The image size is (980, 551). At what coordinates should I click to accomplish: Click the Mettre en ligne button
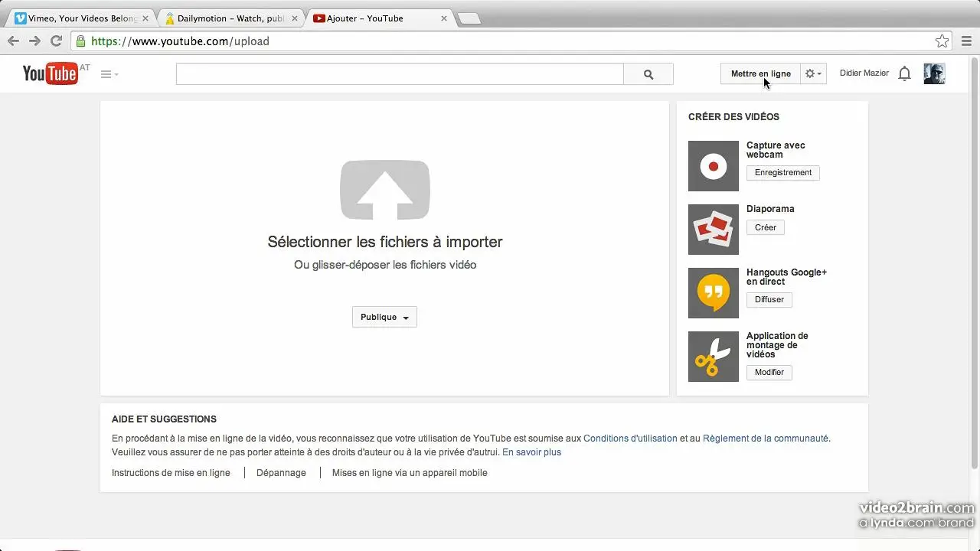(759, 73)
